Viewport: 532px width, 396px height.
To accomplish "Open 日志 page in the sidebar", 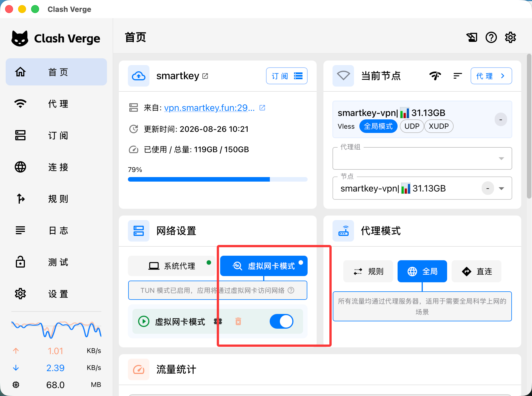I will click(x=56, y=230).
